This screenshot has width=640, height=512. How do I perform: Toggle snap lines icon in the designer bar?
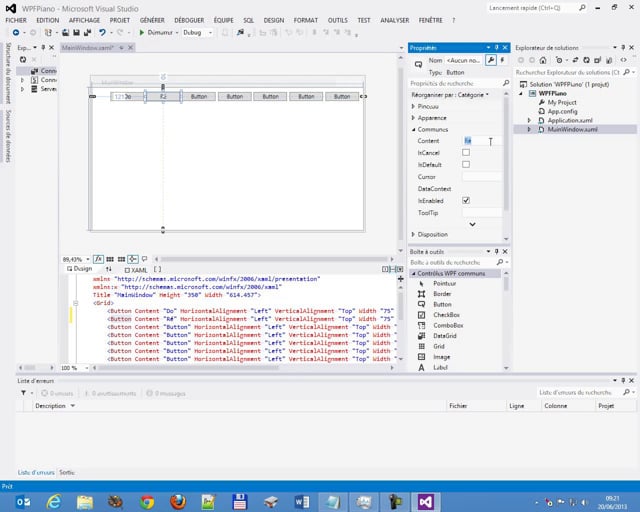coord(133,259)
